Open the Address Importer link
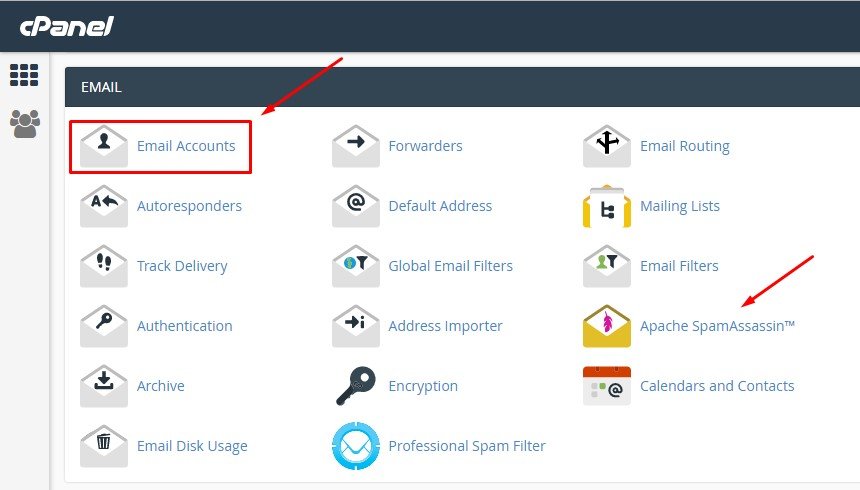 (x=445, y=326)
